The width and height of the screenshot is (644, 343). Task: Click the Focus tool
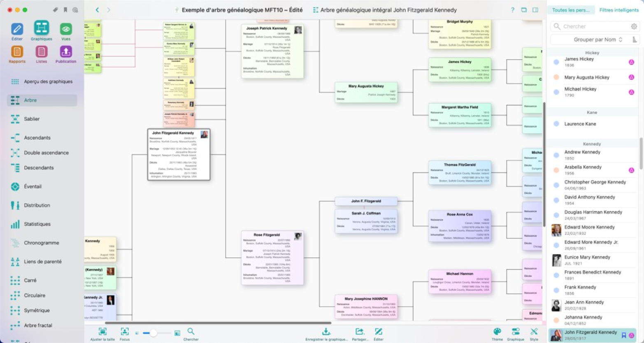point(125,334)
